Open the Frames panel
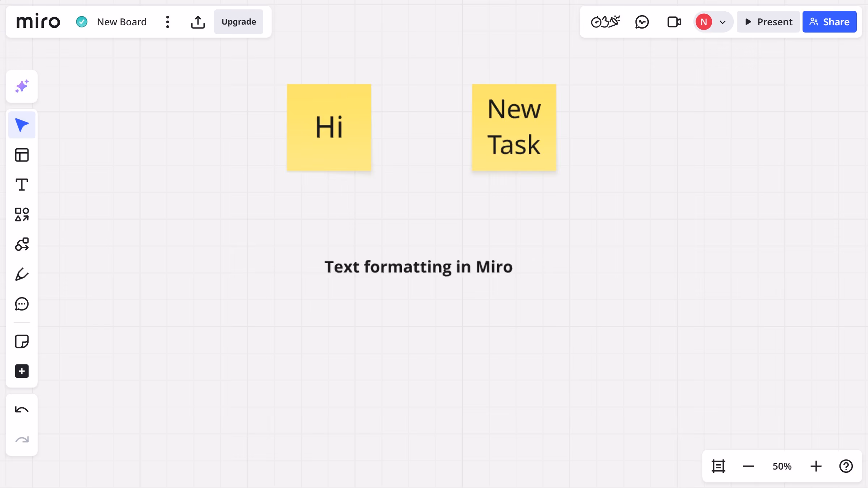This screenshot has height=488, width=868. tap(718, 466)
